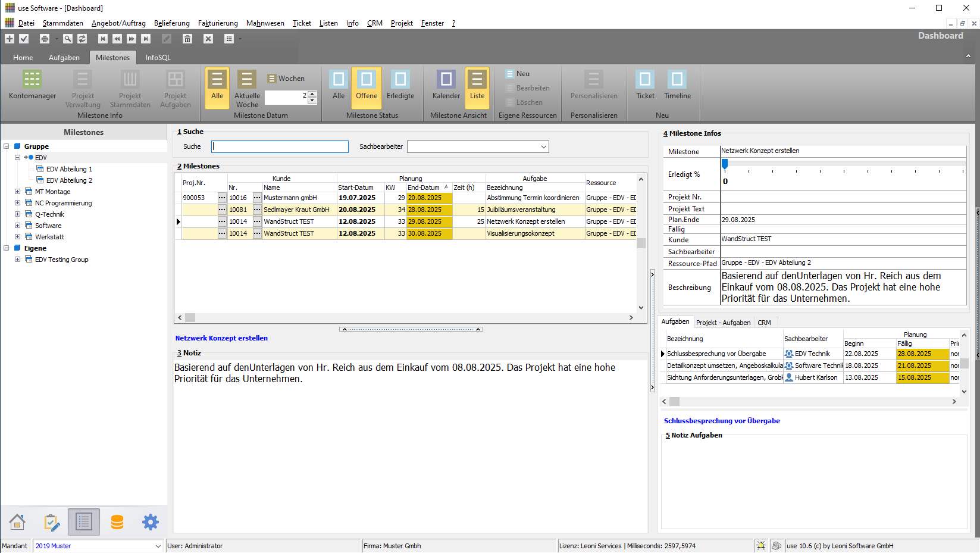Go to next record toolbar icon

tap(131, 39)
